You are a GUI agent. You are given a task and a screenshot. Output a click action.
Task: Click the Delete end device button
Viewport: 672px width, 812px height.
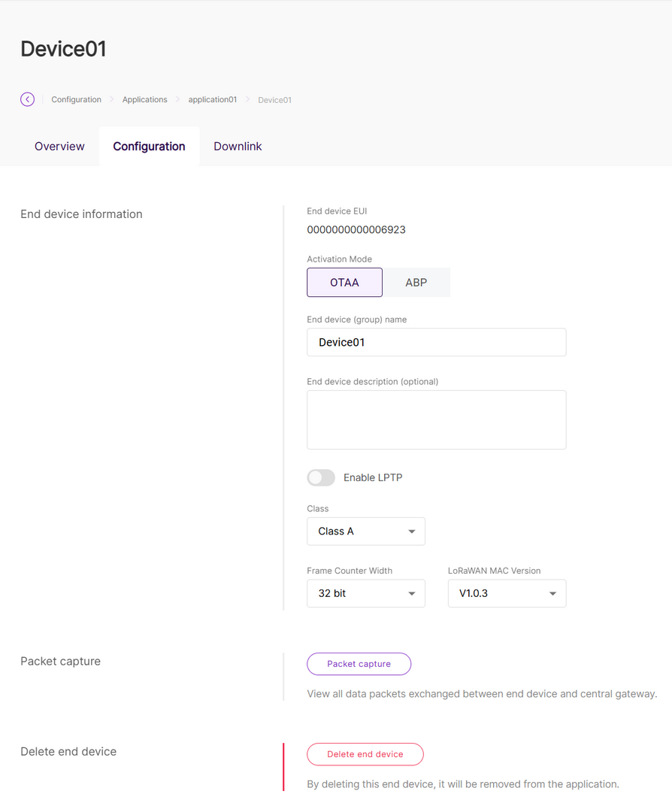(365, 755)
